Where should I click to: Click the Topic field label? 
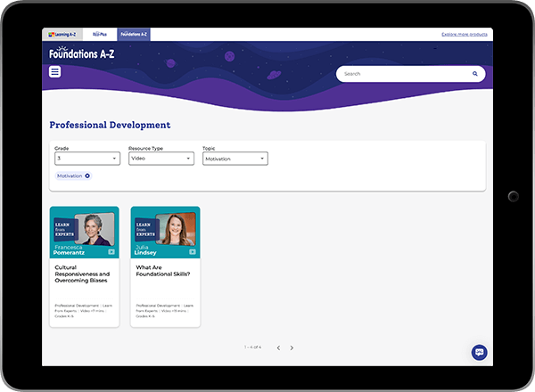[x=209, y=148]
